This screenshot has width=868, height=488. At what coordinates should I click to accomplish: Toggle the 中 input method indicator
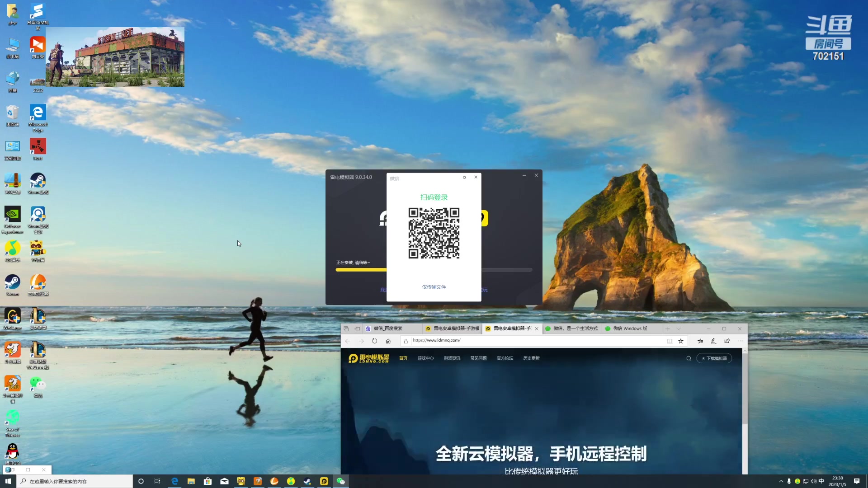click(x=821, y=481)
